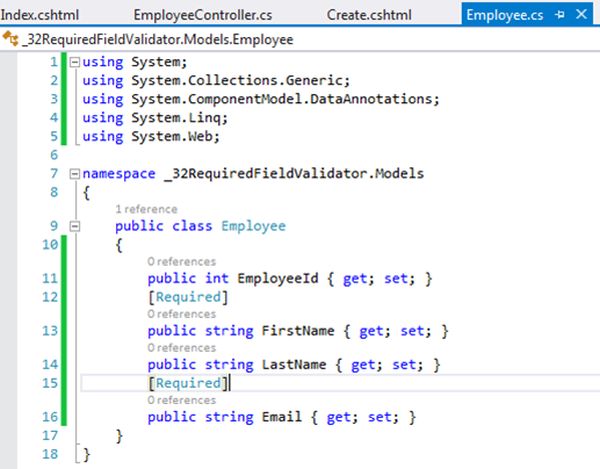600x469 pixels.
Task: Open the EmployeeController.cs tab
Action: coord(203,15)
